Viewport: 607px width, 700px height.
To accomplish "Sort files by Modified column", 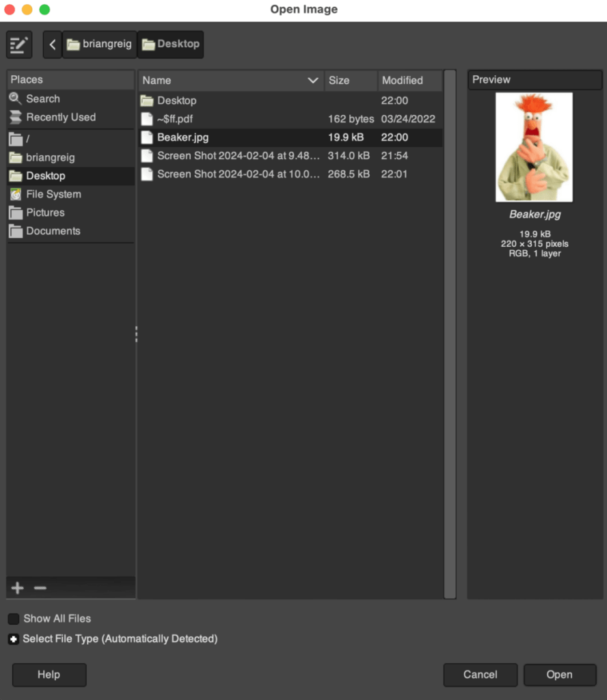I will [x=409, y=81].
